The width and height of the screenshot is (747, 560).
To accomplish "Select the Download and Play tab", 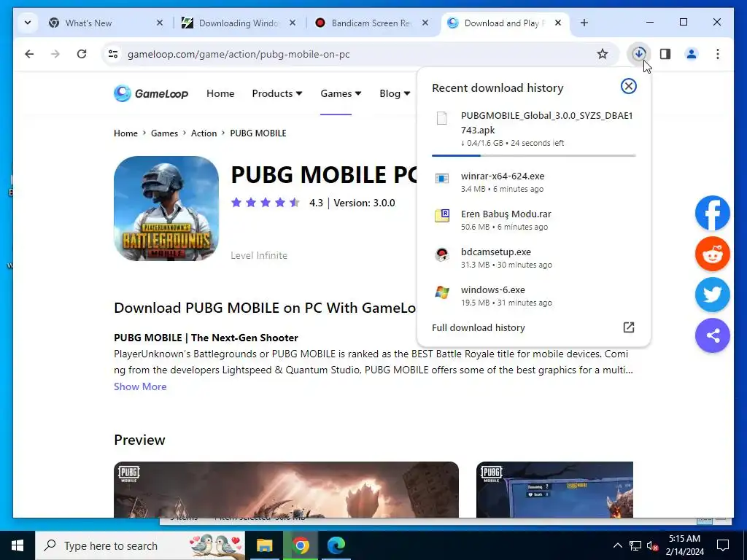I will pos(505,23).
